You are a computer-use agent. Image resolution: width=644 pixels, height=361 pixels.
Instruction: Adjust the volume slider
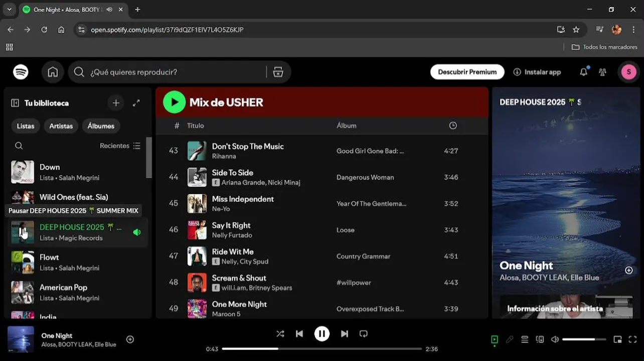coord(585,339)
